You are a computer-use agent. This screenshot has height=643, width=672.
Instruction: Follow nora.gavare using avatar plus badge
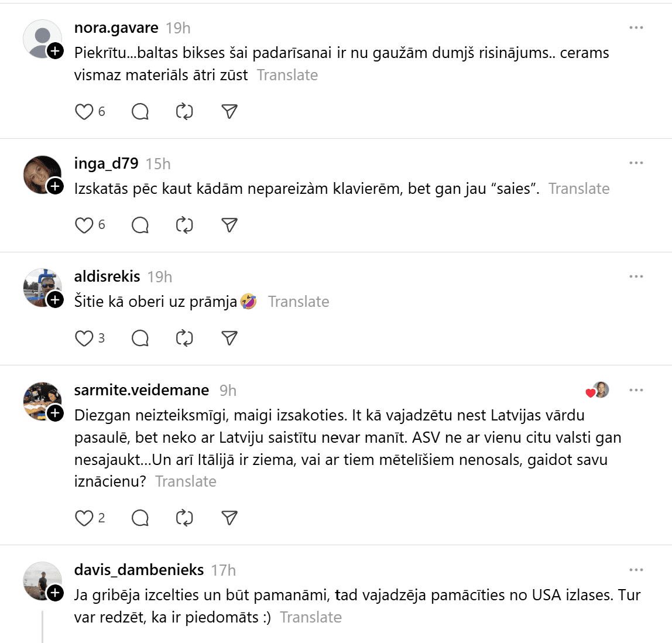click(x=55, y=52)
